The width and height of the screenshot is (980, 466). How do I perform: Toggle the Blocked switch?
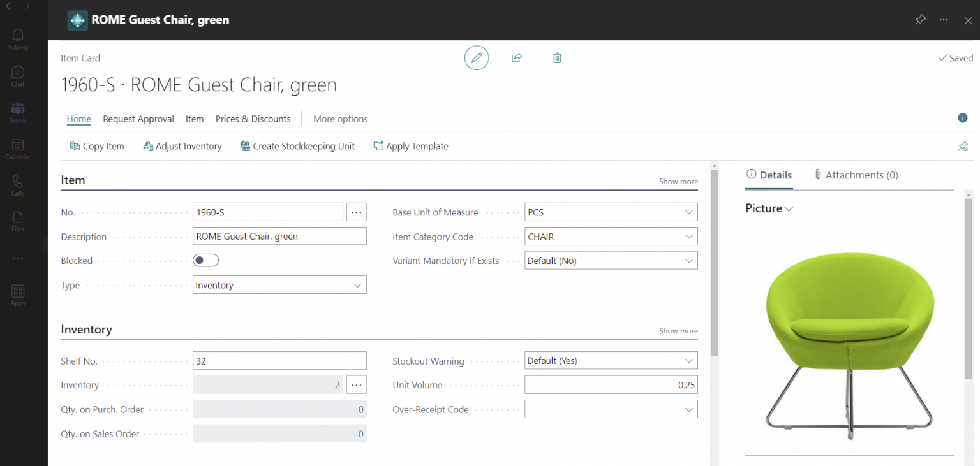(205, 260)
